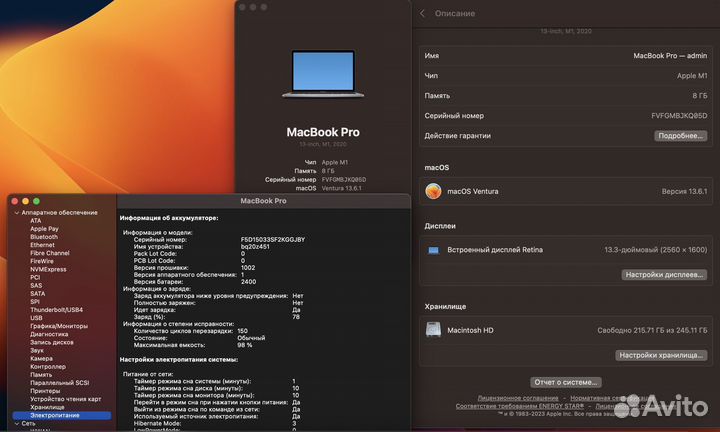Click the macOS Ventura icon

(433, 191)
